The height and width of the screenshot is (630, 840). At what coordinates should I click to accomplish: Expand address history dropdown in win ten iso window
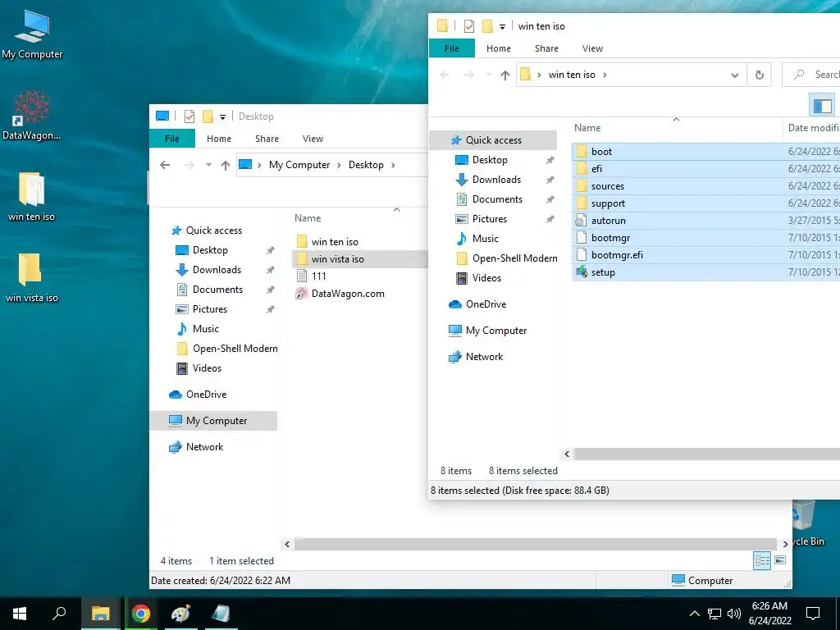(735, 75)
